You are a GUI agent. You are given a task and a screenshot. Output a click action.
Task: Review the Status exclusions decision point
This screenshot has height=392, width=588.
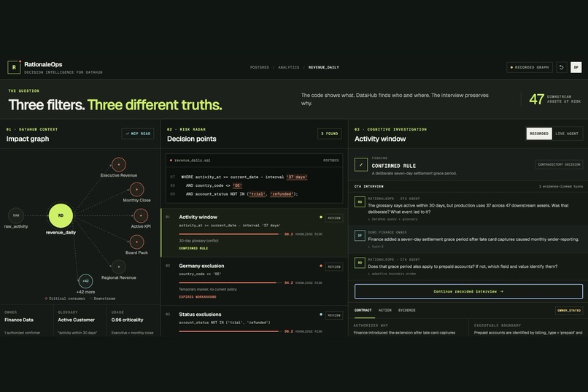pyautogui.click(x=333, y=315)
